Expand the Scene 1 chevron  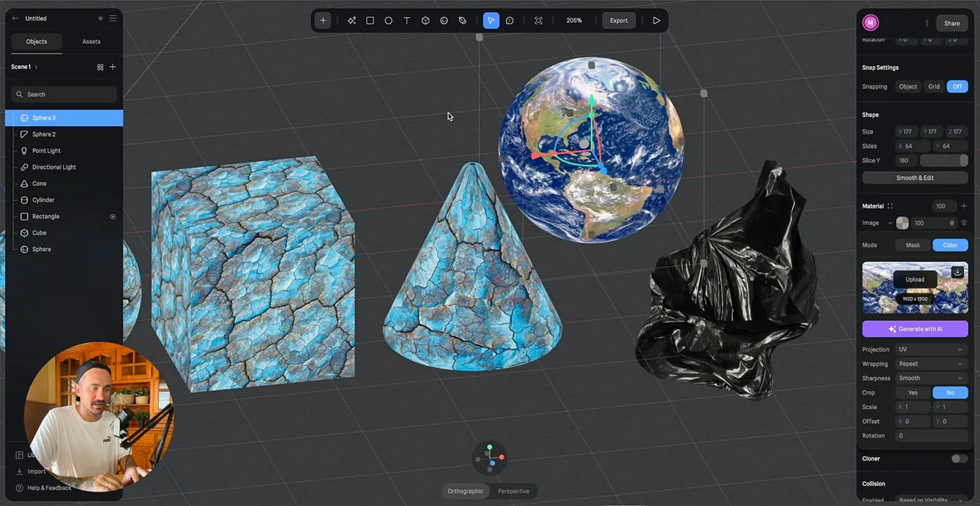point(36,67)
